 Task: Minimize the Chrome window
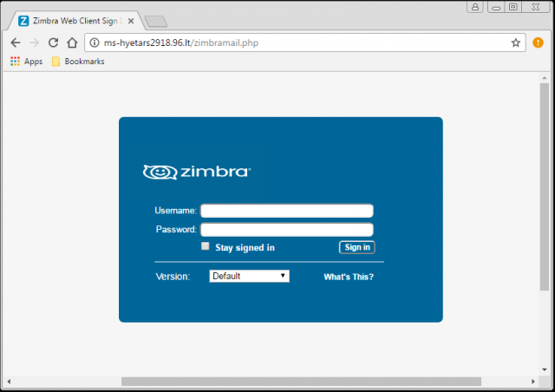(496, 7)
